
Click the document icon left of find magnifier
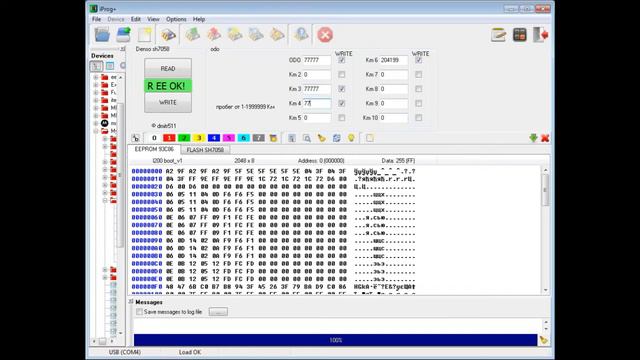[291, 138]
